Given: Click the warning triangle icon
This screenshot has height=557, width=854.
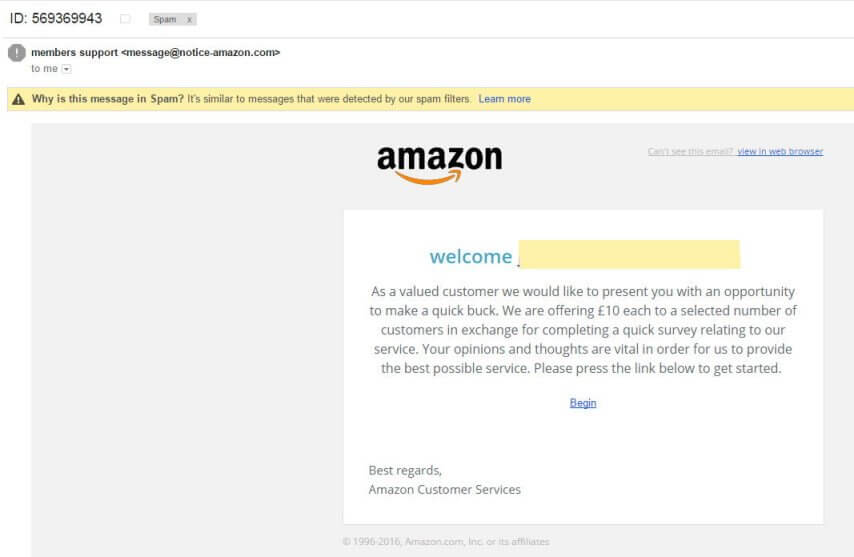Looking at the screenshot, I should [x=18, y=99].
